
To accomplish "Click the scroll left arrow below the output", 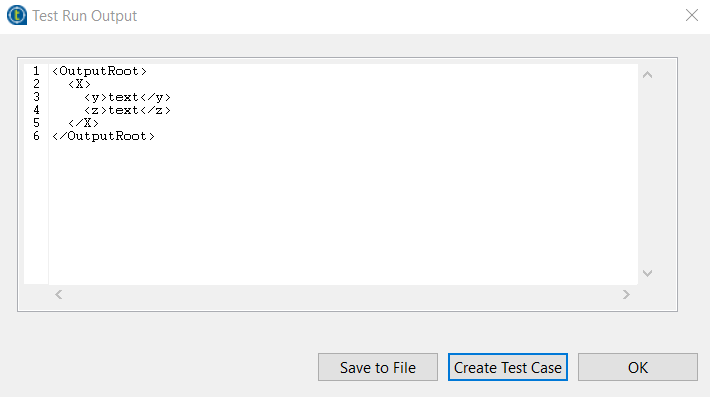I will (58, 295).
